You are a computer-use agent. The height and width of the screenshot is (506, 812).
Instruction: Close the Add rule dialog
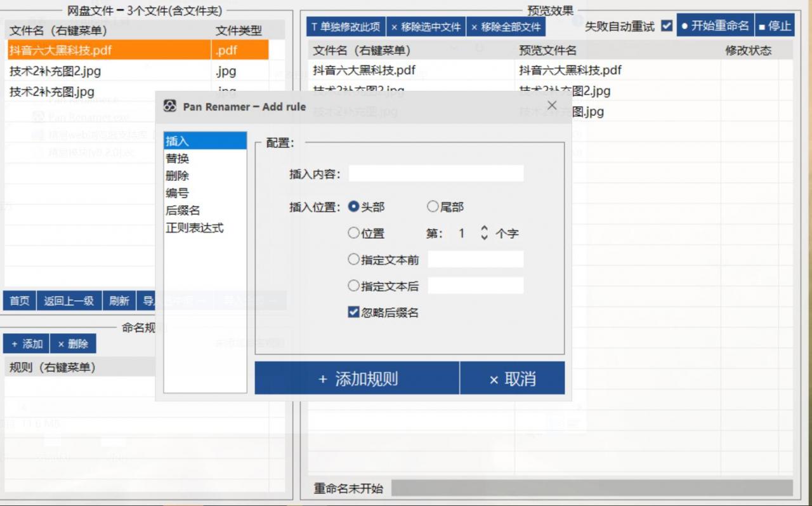(552, 105)
